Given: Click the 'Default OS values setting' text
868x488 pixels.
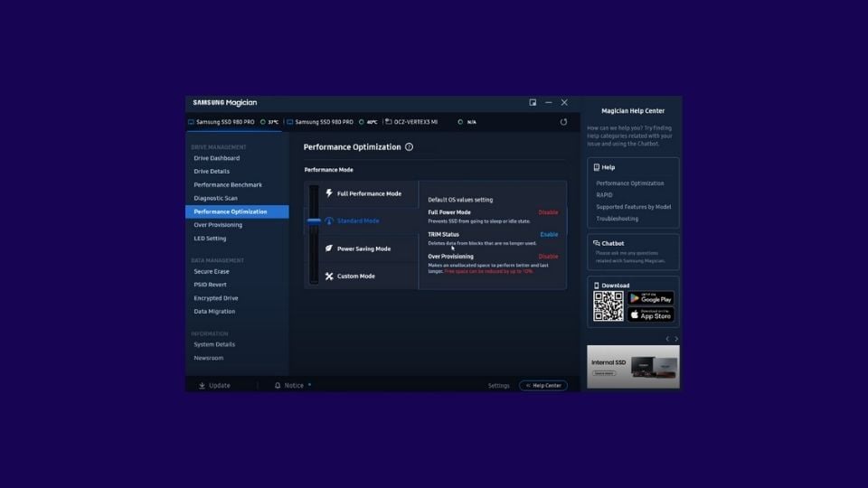Looking at the screenshot, I should click(460, 200).
